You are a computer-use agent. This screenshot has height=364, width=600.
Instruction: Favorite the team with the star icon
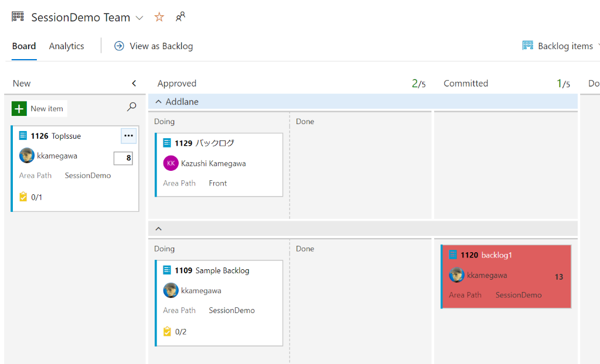click(x=159, y=17)
